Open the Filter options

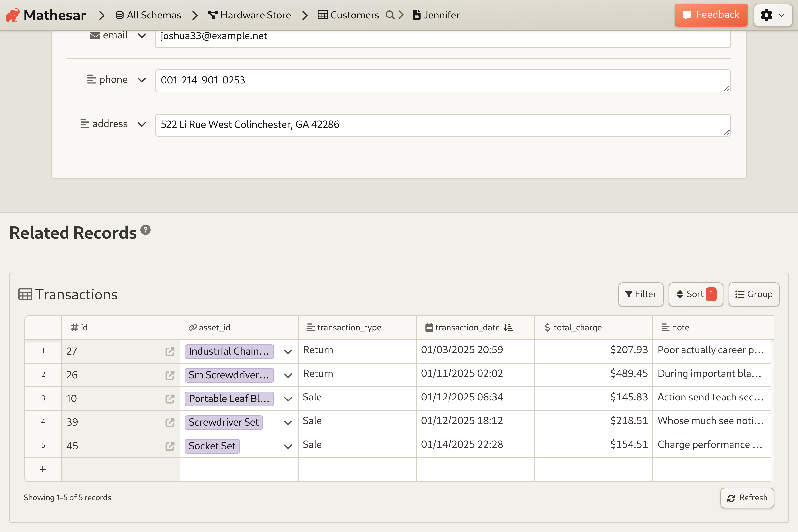[641, 294]
